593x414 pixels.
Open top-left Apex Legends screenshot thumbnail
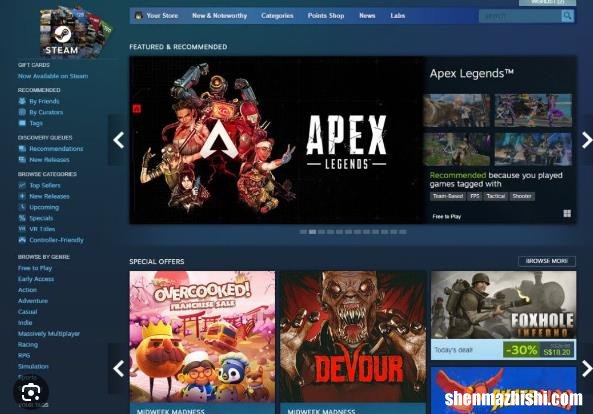click(x=457, y=110)
